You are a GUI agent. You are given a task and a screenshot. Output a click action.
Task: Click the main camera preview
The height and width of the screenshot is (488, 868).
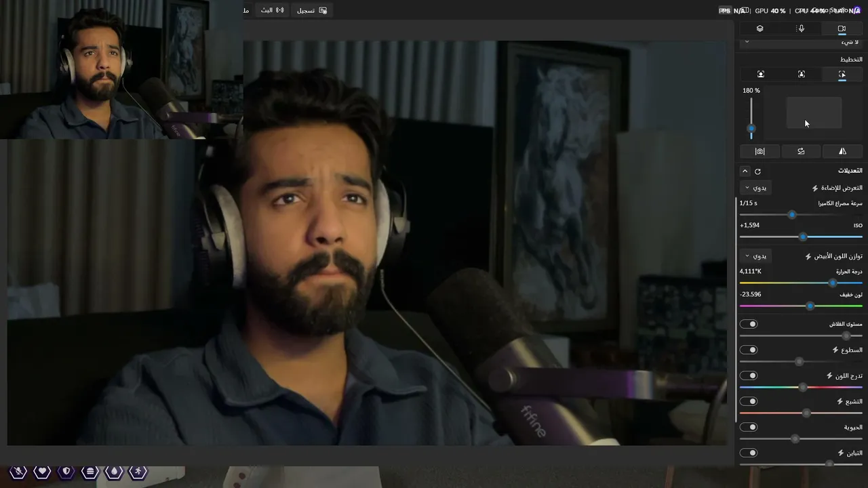367,243
